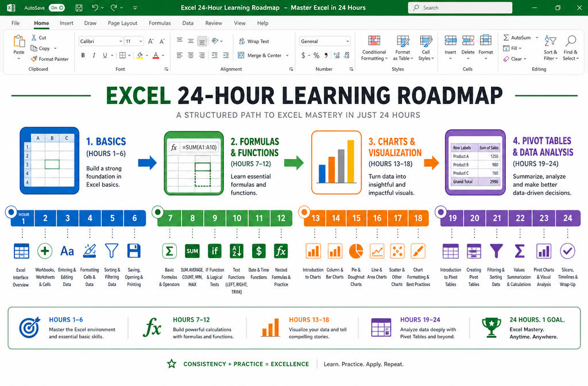Click the Undo arrow
The height and width of the screenshot is (386, 588).
pyautogui.click(x=95, y=7)
